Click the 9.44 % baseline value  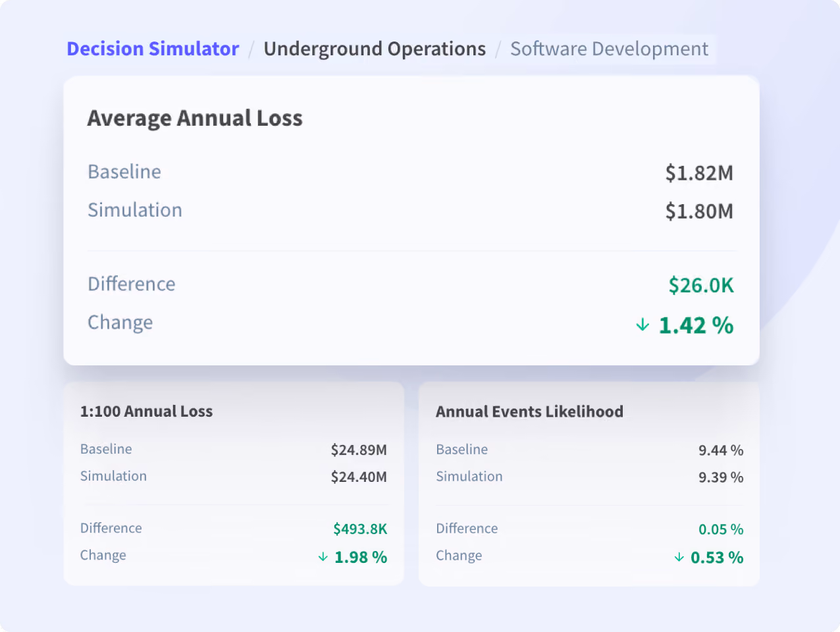721,451
